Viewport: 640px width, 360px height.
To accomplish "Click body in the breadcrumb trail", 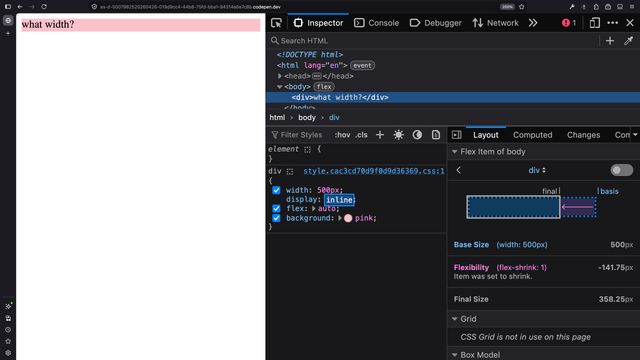I will (x=307, y=118).
